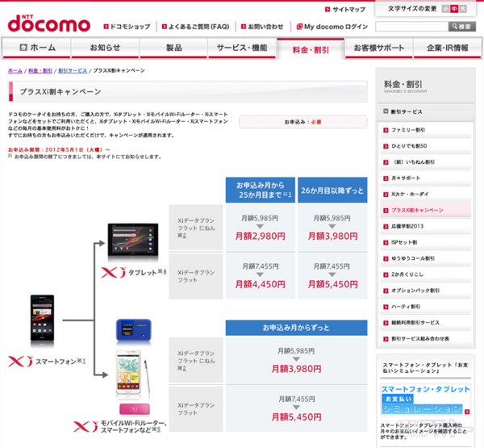Open 製品 navigation tab
The height and width of the screenshot is (448, 484).
173,48
